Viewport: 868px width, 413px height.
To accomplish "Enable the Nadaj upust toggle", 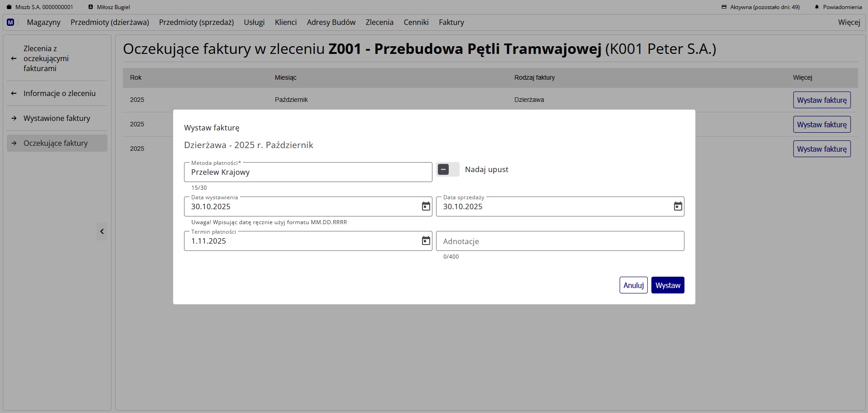I will (x=448, y=169).
